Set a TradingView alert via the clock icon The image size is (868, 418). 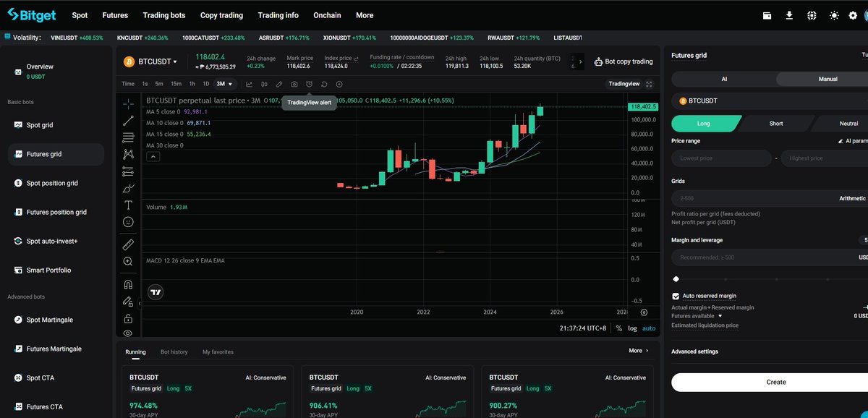(x=310, y=85)
